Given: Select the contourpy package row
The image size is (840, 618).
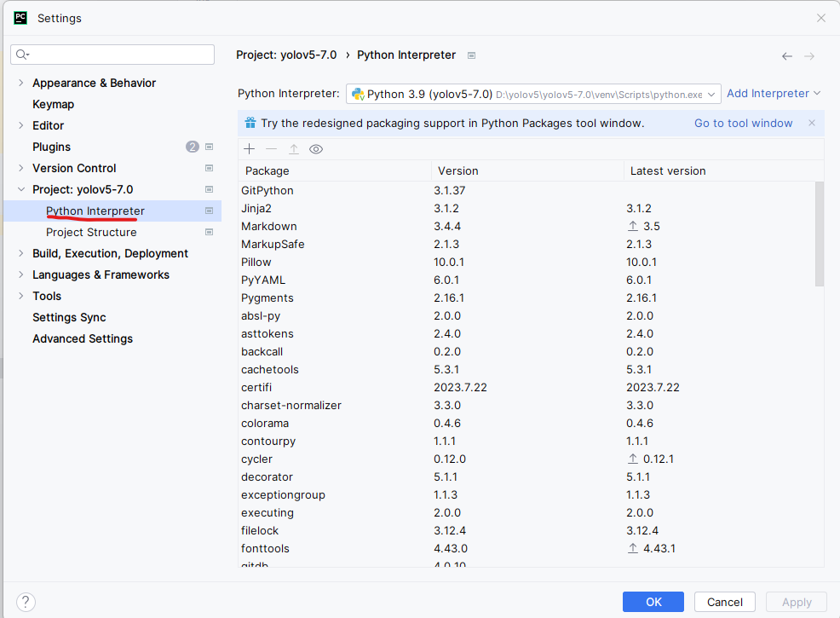Looking at the screenshot, I should click(x=526, y=441).
